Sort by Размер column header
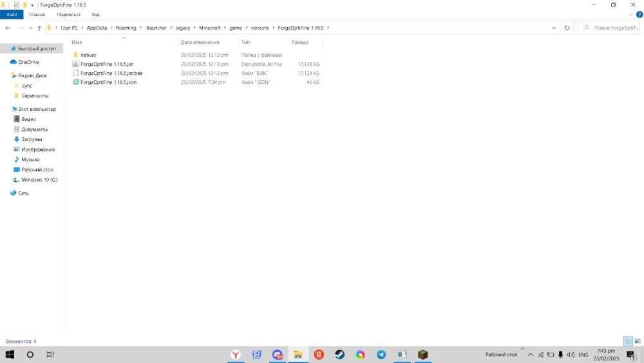The height and width of the screenshot is (363, 644). [300, 43]
